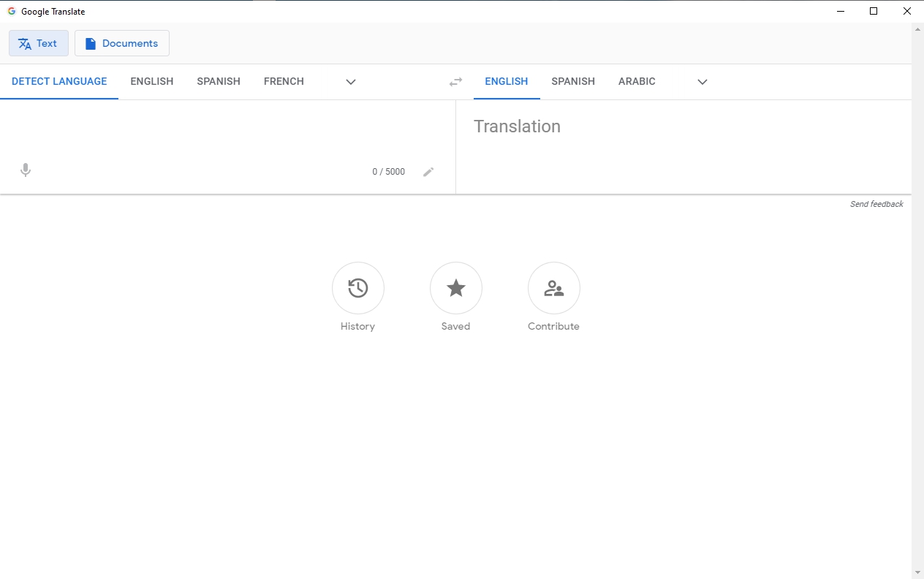Click the Google logo in title bar
This screenshot has width=924, height=579.
point(12,11)
